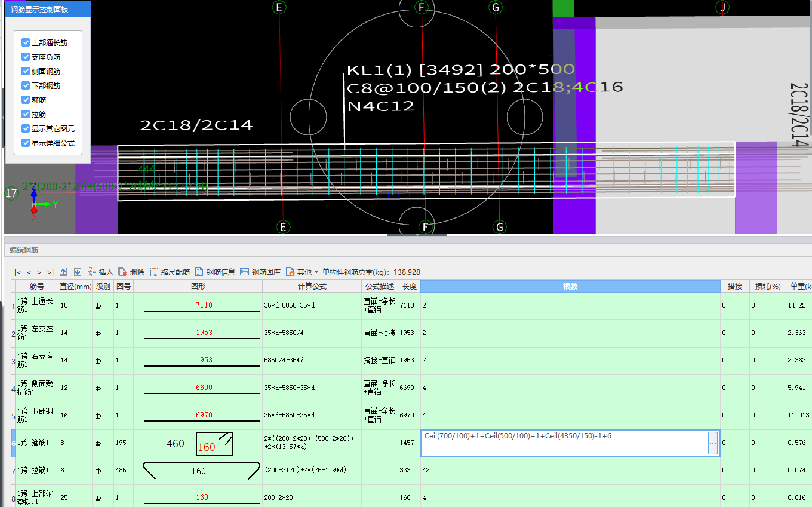Click 筋号 column header
The height and width of the screenshot is (507, 812).
click(37, 287)
